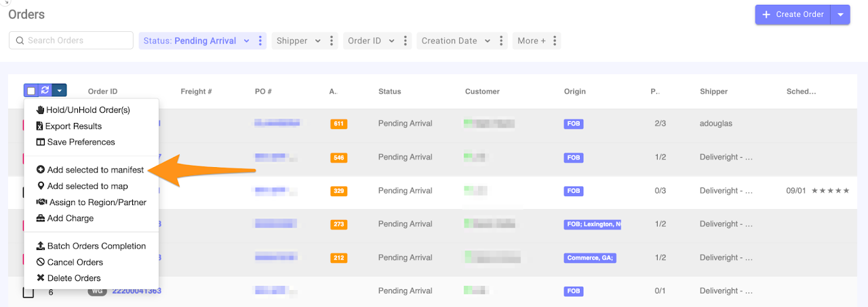The height and width of the screenshot is (307, 868).
Task: Expand the Creation Date filter dropdown
Action: tap(487, 41)
